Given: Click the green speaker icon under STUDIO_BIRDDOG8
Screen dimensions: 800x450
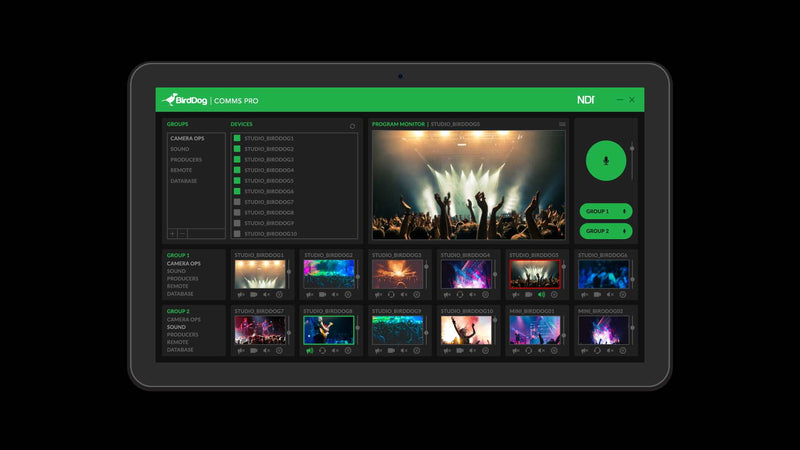Looking at the screenshot, I should click(x=310, y=351).
